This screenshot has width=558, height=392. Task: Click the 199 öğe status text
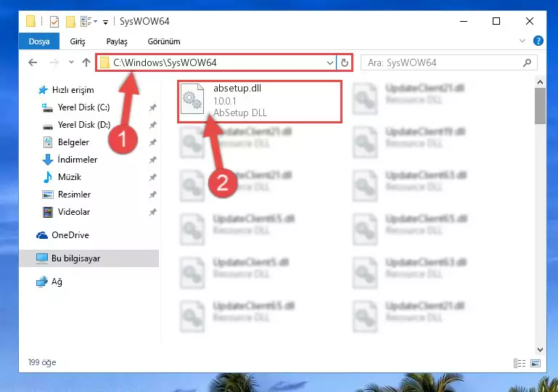point(42,362)
